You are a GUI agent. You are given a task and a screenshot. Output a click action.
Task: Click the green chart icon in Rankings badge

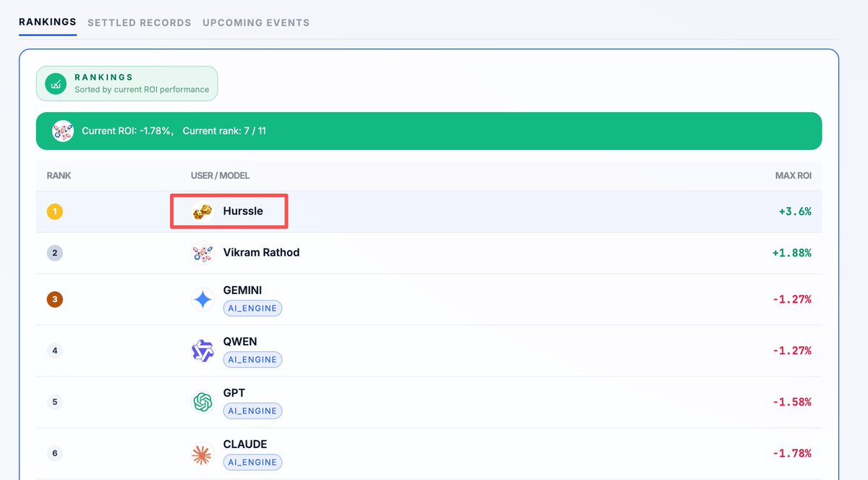pyautogui.click(x=56, y=84)
